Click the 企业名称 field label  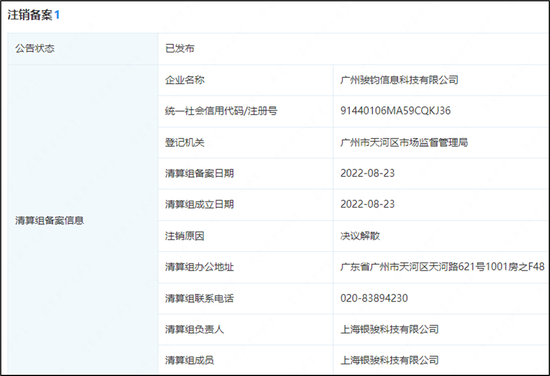point(185,80)
